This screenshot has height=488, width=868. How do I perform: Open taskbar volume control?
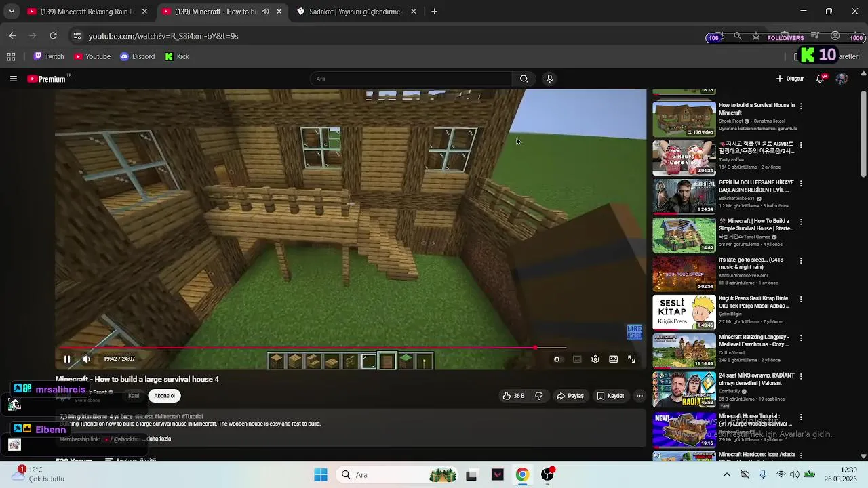(794, 474)
